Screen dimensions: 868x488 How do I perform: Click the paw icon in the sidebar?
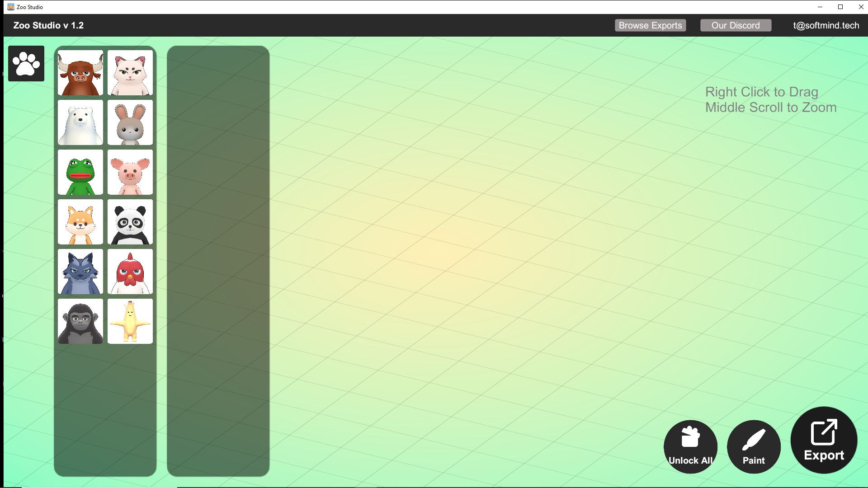click(26, 63)
